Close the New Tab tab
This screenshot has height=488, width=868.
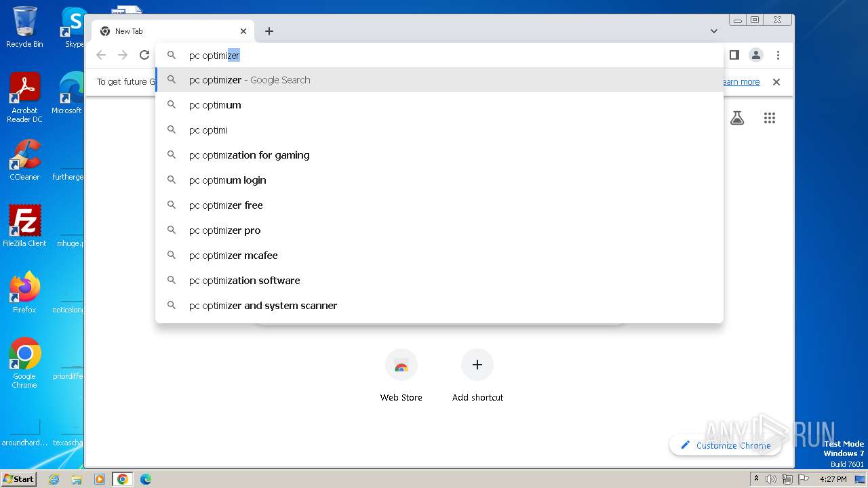coord(243,31)
